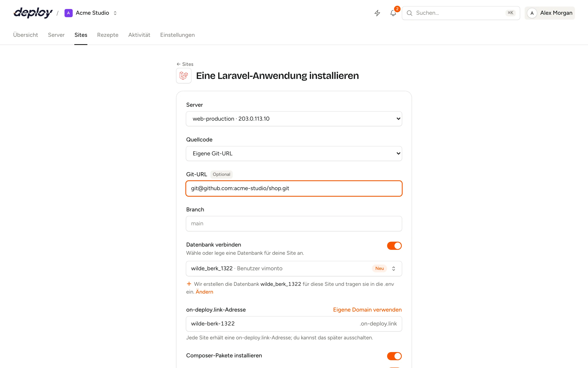This screenshot has width=588, height=368.
Task: Expand the Acme Studio team switcher chevrons
Action: click(115, 13)
